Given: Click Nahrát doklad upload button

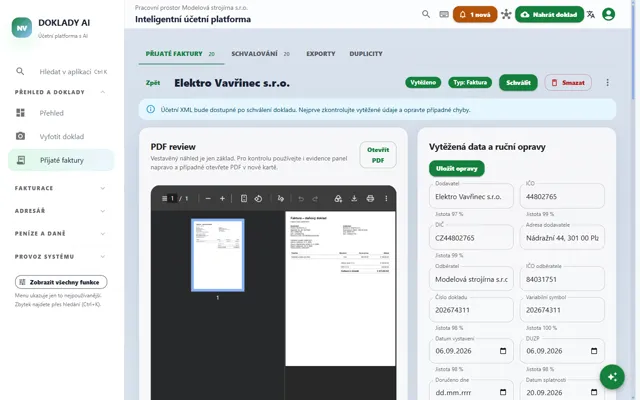Looking at the screenshot, I should (x=549, y=14).
